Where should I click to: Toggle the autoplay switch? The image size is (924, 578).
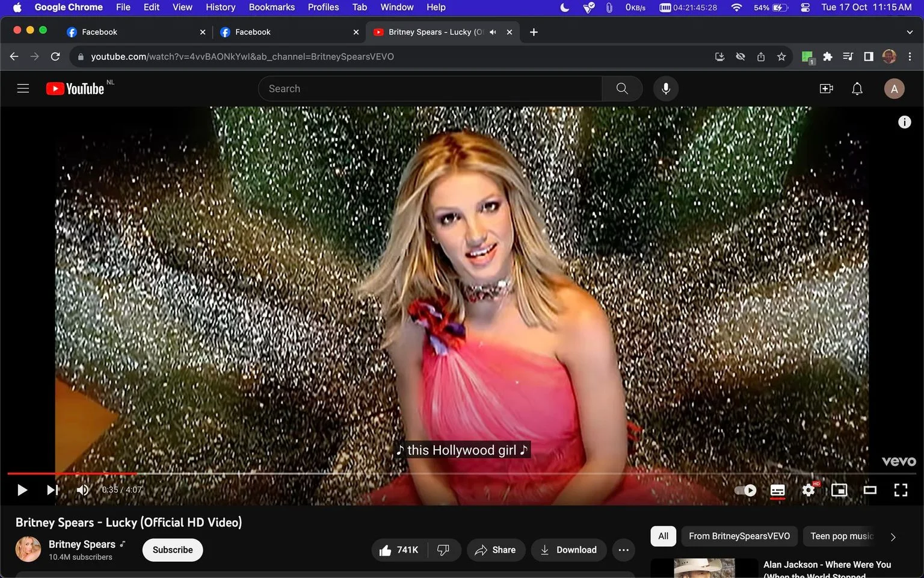pyautogui.click(x=746, y=490)
